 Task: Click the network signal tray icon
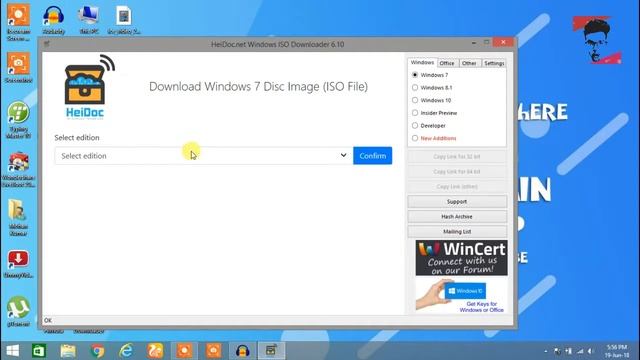[580, 351]
